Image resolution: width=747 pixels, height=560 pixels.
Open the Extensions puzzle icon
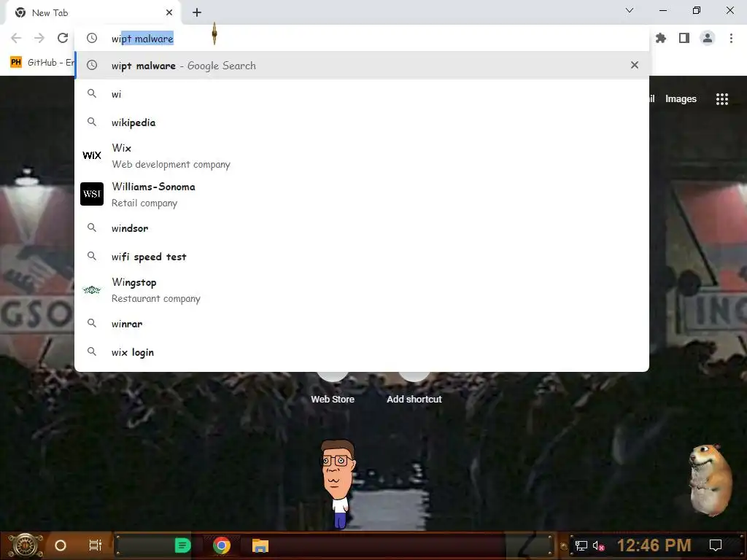661,38
